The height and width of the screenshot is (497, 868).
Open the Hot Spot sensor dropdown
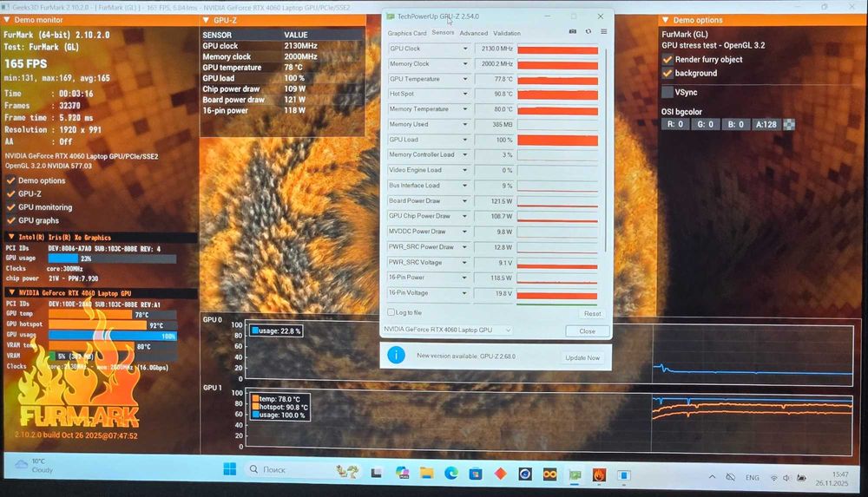click(x=465, y=94)
